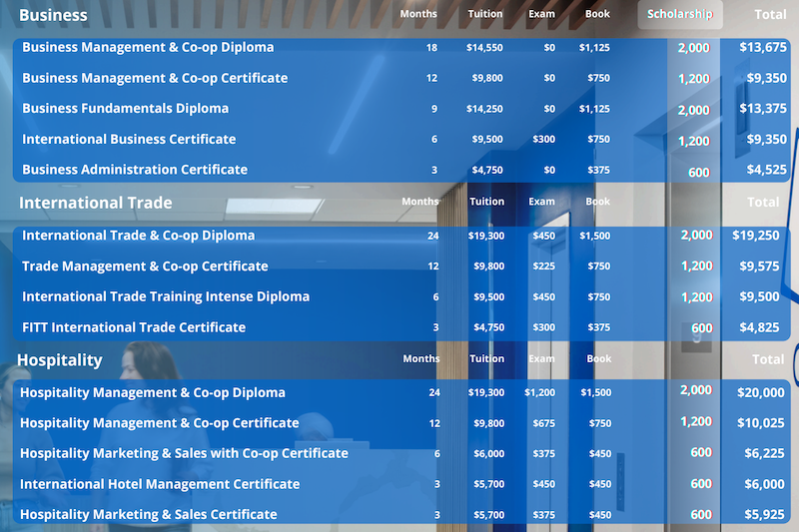Click the Scholarship button in the Business header
This screenshot has height=532, width=799.
[680, 14]
